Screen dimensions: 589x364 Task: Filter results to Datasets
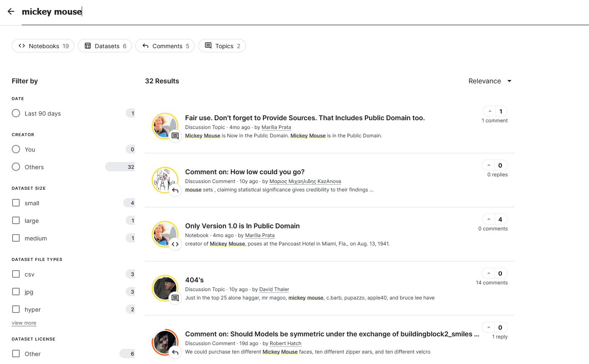(105, 46)
